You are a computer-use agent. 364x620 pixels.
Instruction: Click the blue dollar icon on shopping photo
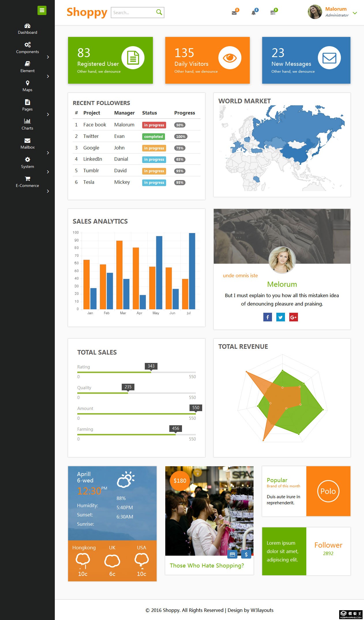[x=246, y=554]
